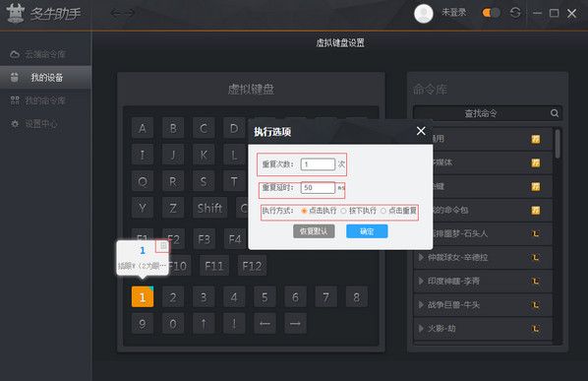Click the Z key on virtual keyboard
This screenshot has height=381, width=588.
tap(173, 208)
